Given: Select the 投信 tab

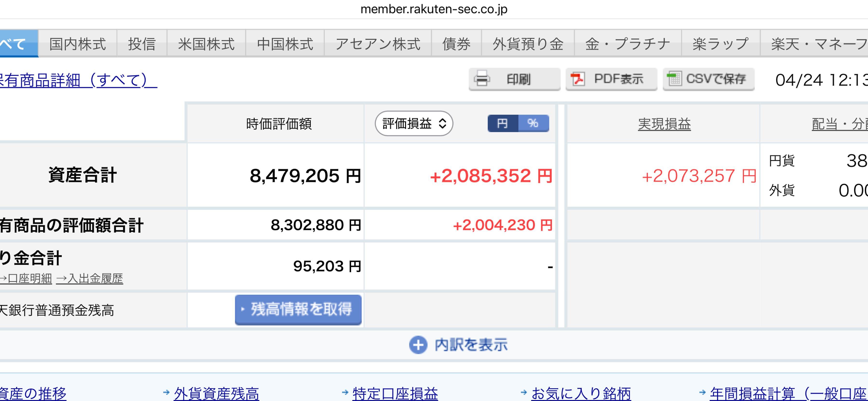Looking at the screenshot, I should 142,44.
